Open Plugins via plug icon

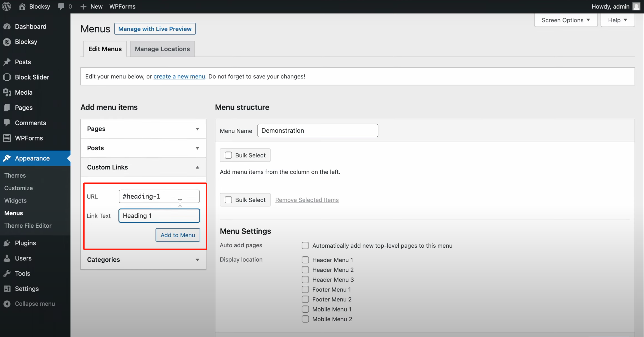point(7,243)
